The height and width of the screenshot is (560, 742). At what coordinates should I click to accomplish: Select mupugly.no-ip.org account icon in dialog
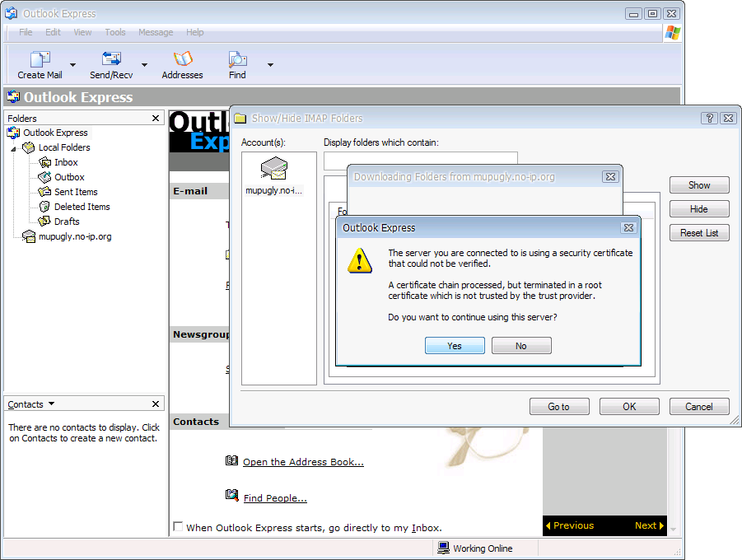(x=274, y=170)
